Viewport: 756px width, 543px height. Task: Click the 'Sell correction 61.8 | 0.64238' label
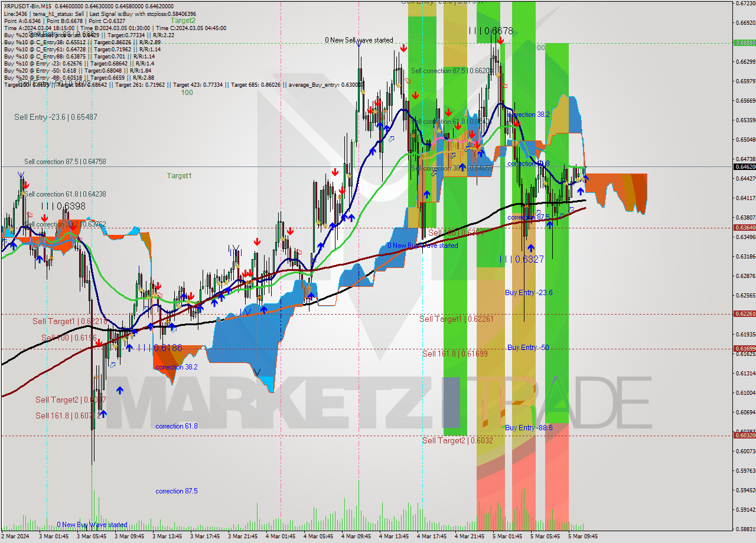(65, 194)
